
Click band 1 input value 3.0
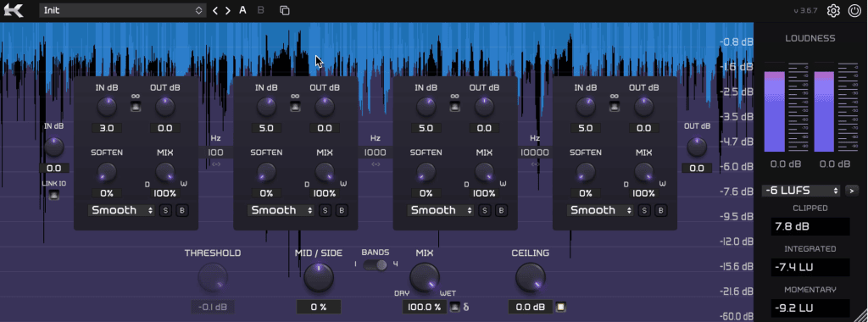click(x=107, y=128)
